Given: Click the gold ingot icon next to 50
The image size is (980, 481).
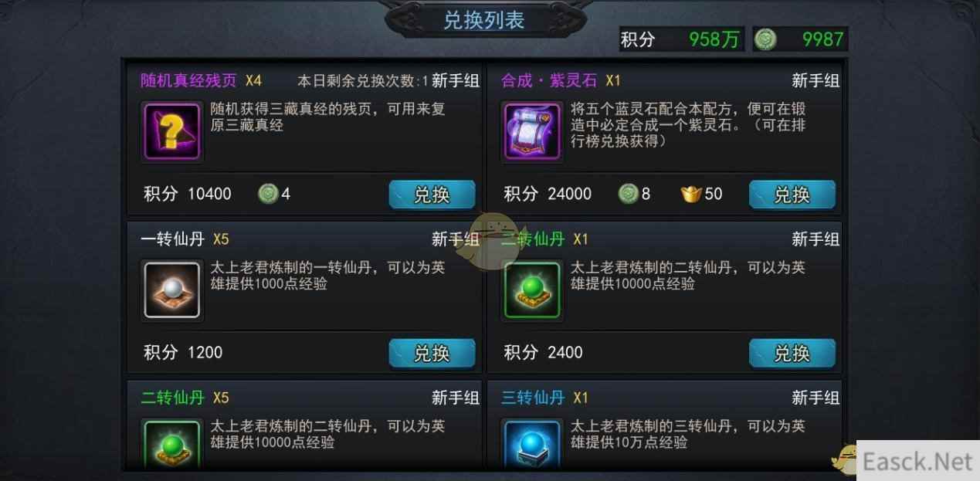Looking at the screenshot, I should pos(690,194).
